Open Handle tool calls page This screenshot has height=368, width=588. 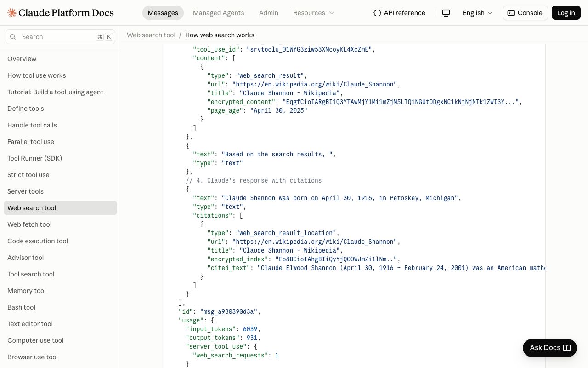[60, 125]
